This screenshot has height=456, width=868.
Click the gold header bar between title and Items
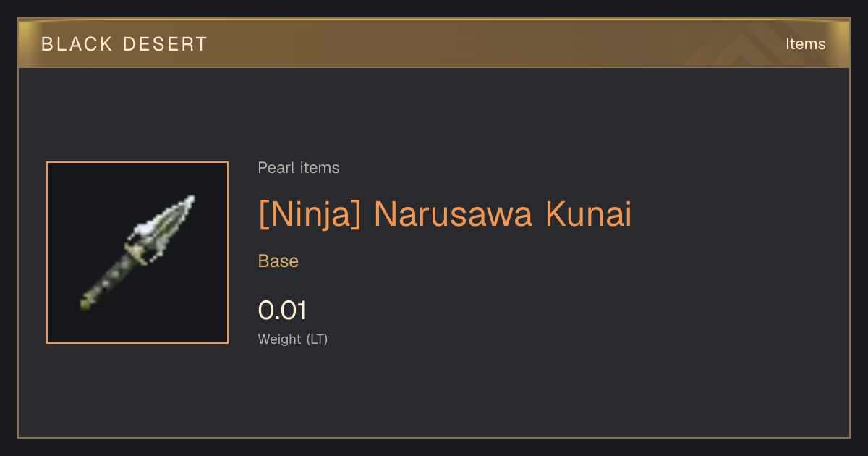492,44
